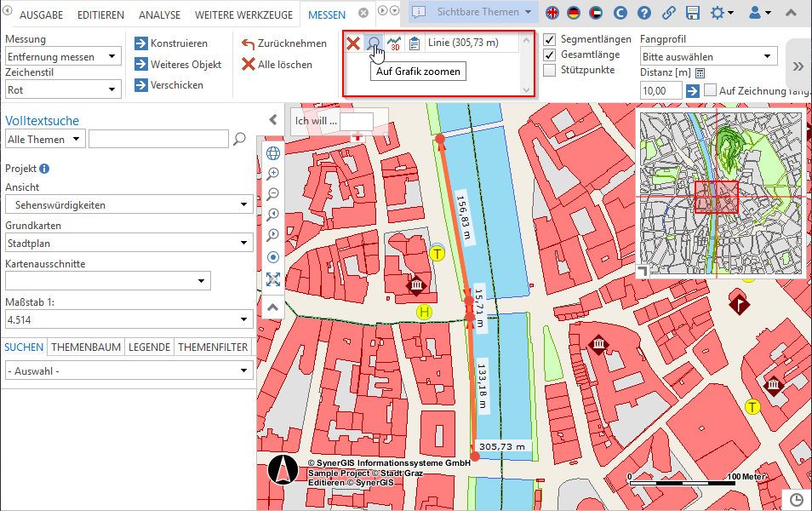Select the zoom-in magnifier in the map toolbar

point(272,174)
